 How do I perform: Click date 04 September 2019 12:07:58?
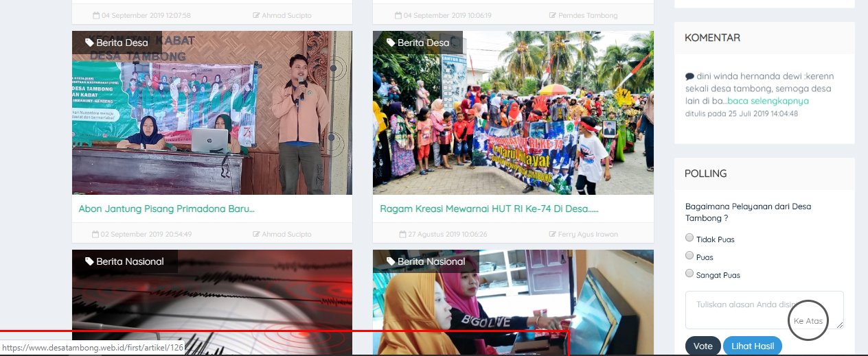(142, 15)
